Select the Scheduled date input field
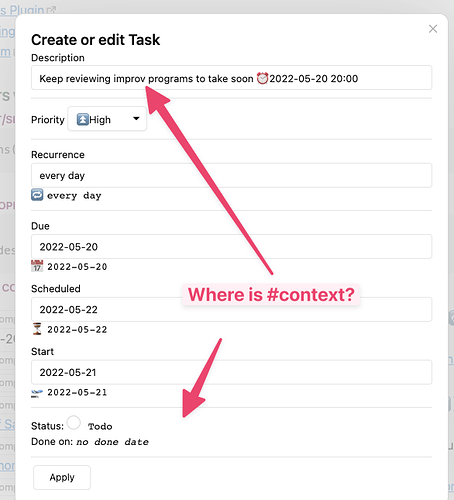454x500 pixels. [232, 309]
